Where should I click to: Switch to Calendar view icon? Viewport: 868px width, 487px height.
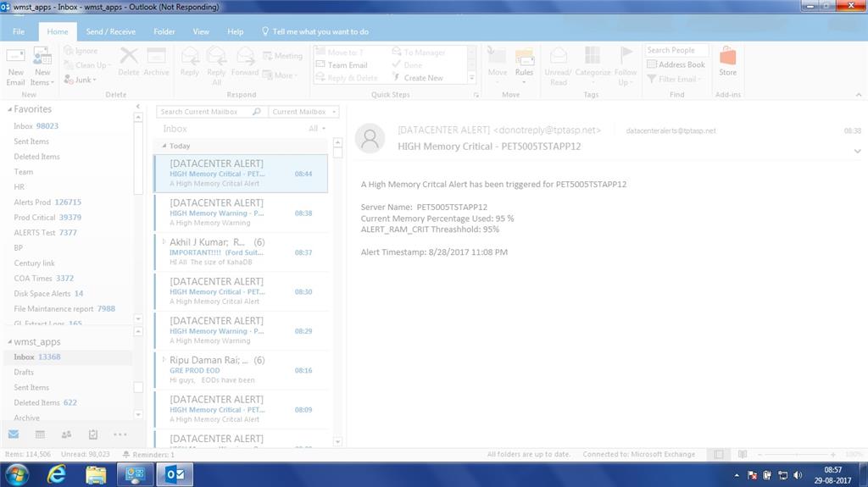pos(40,434)
